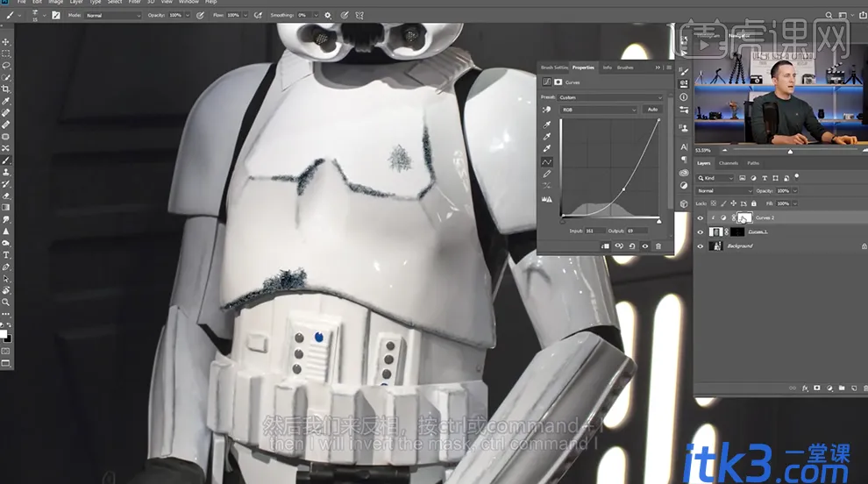
Task: Open the layer filter Kind dropdown
Action: [715, 178]
